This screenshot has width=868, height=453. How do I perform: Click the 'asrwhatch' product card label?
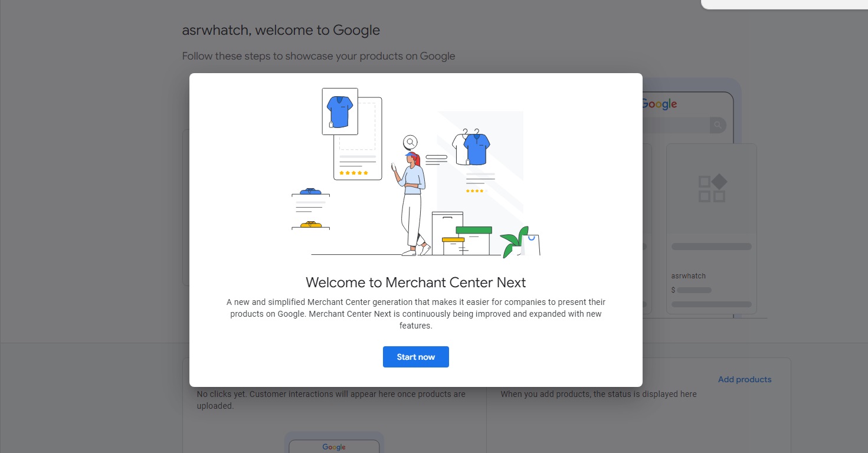[688, 275]
